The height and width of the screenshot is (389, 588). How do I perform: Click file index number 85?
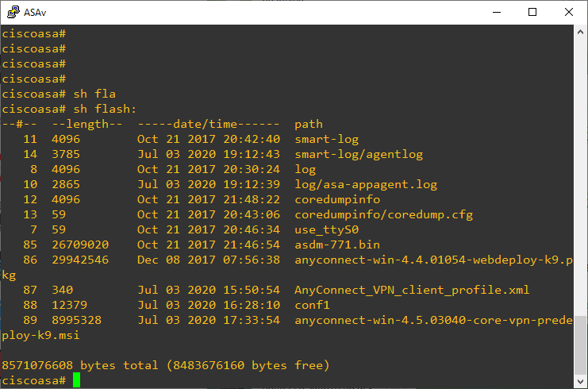(x=30, y=245)
